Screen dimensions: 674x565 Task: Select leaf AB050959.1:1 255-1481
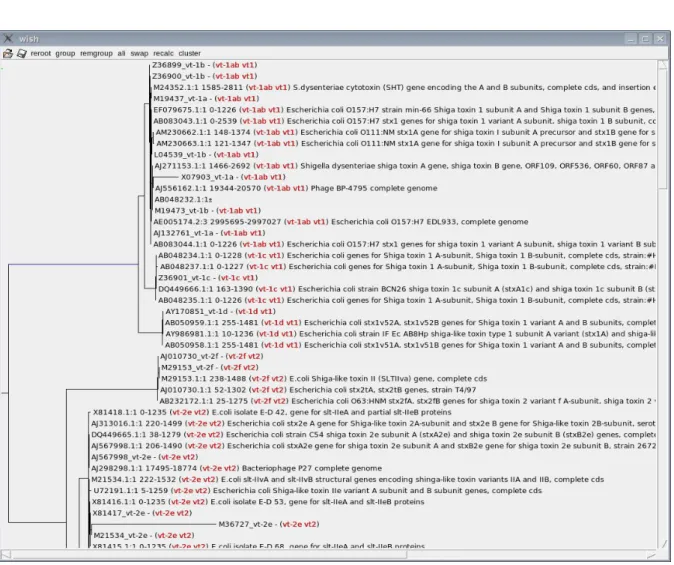coord(212,322)
